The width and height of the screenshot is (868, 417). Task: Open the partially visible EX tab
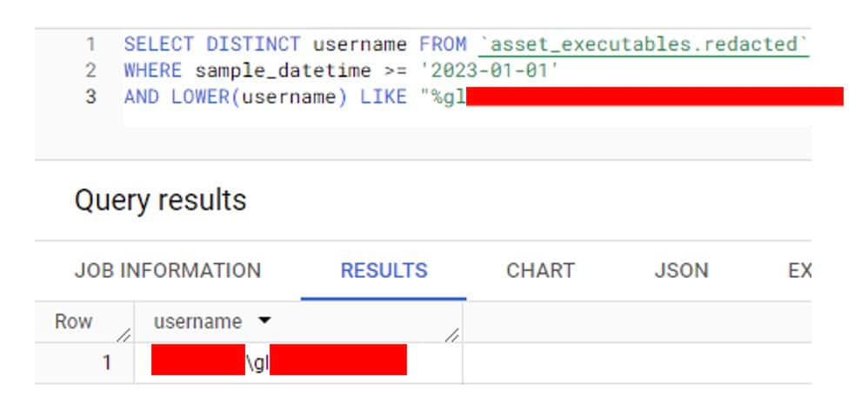click(798, 270)
